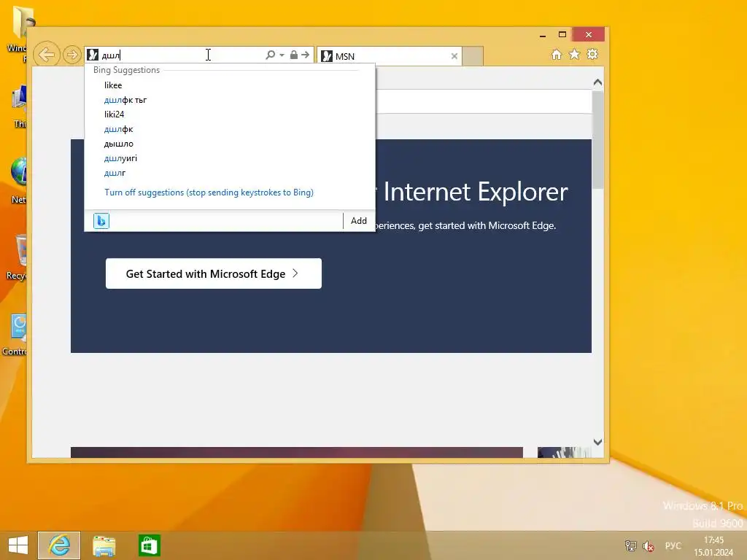Open the Tools gear menu
Viewport: 747px width, 560px height.
[x=592, y=55]
